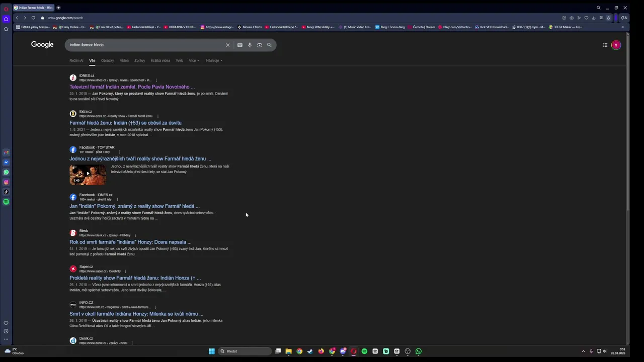Start voice search with the microphone icon
This screenshot has width=644, height=362.
click(250, 45)
